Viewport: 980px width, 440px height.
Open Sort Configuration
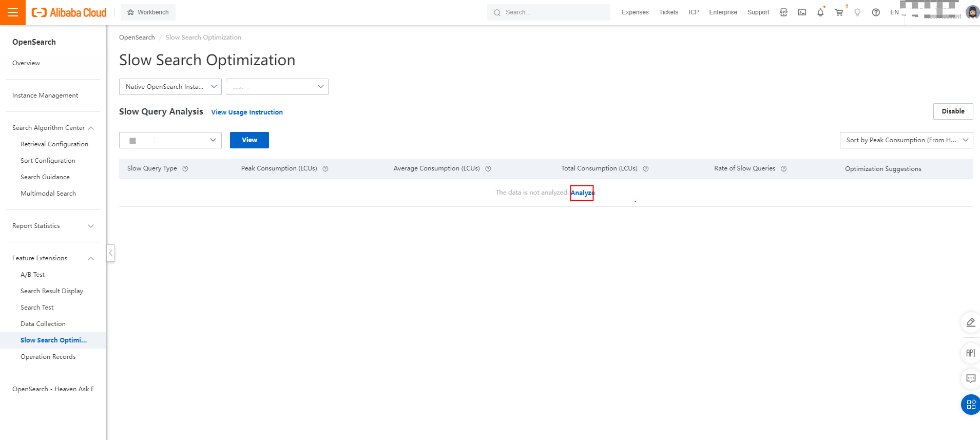(x=48, y=161)
